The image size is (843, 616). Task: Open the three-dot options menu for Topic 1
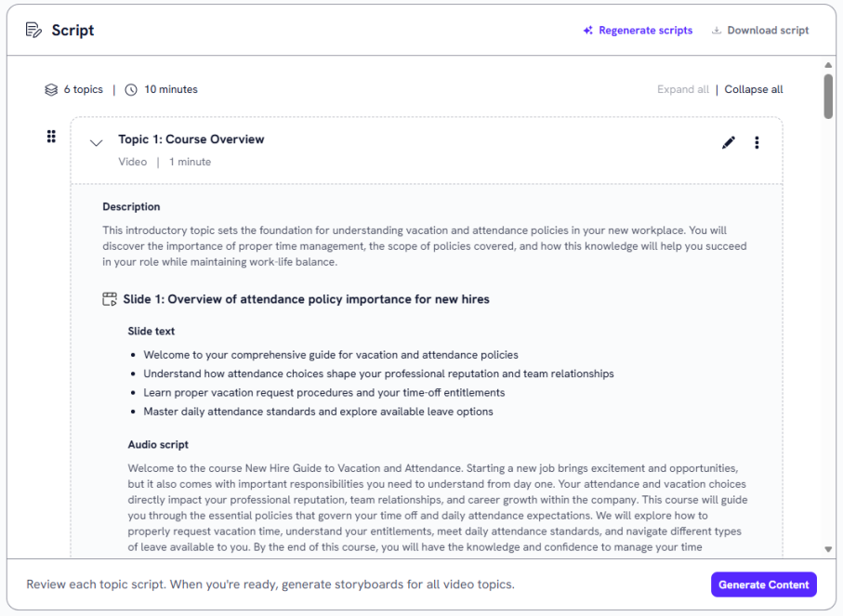point(757,142)
